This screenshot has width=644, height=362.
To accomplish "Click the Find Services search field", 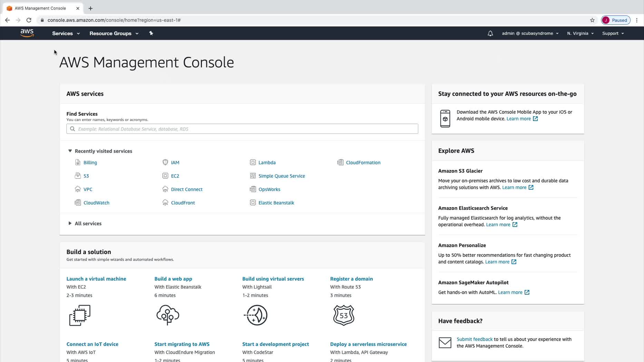I will [242, 129].
